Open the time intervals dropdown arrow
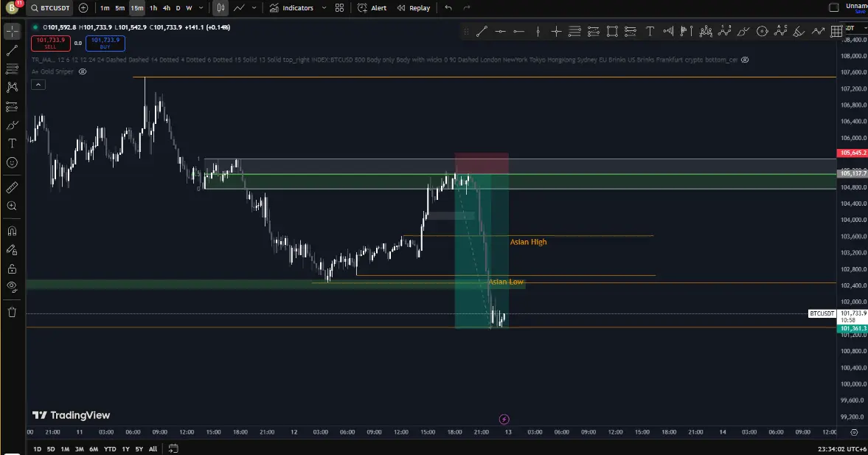The width and height of the screenshot is (868, 455). click(x=201, y=8)
